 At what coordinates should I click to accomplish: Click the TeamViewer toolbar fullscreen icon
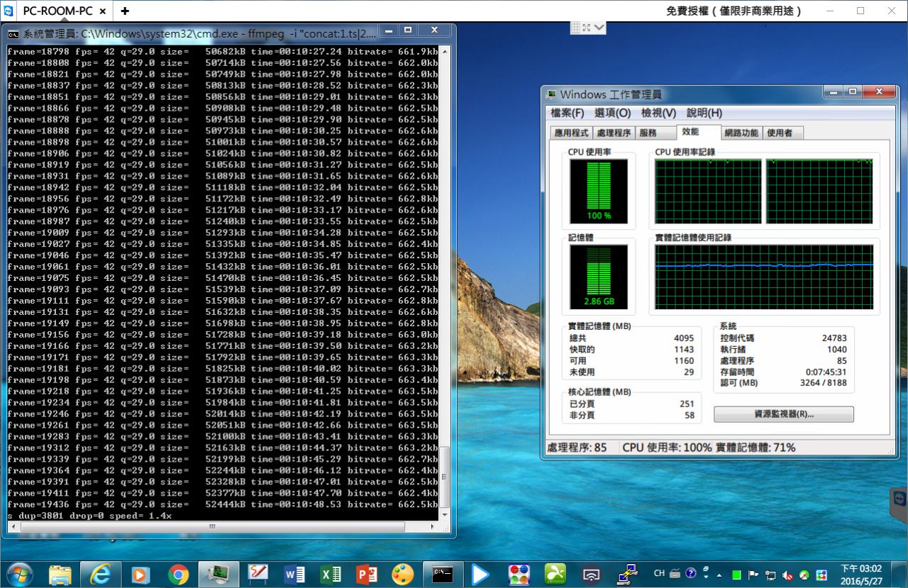click(x=586, y=28)
